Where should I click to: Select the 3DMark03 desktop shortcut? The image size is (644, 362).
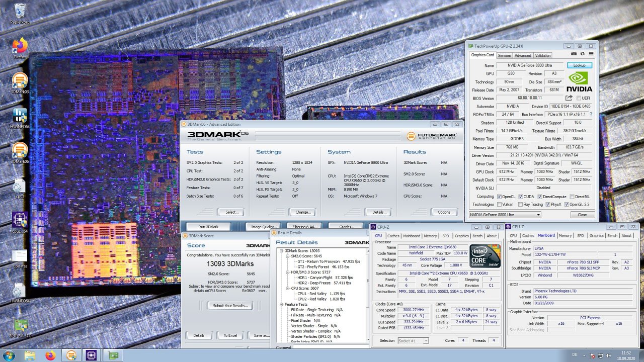click(x=20, y=83)
